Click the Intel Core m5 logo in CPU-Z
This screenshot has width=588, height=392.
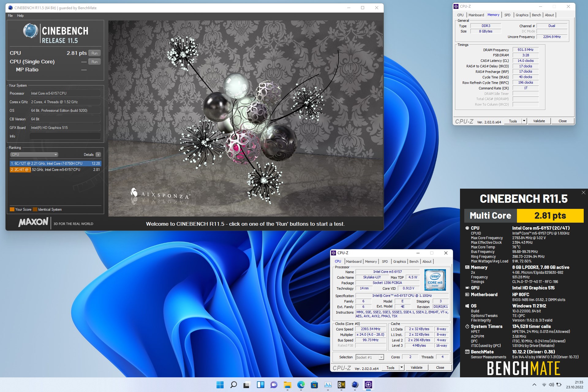[435, 280]
